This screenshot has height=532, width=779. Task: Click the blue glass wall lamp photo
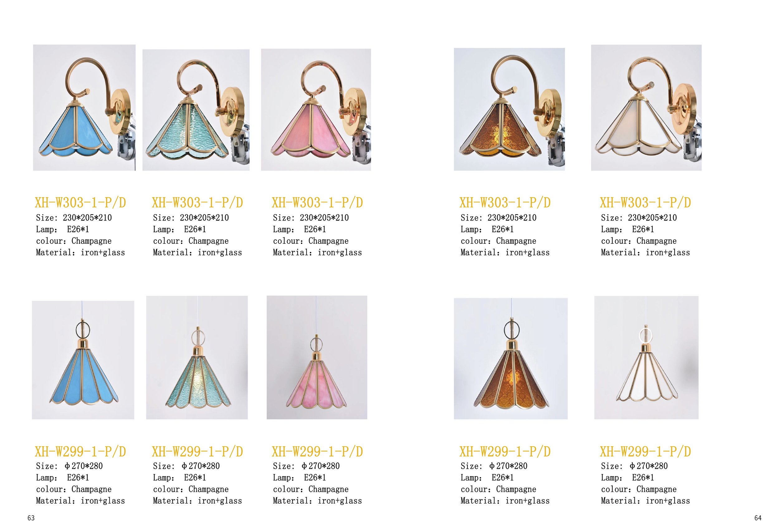click(84, 107)
